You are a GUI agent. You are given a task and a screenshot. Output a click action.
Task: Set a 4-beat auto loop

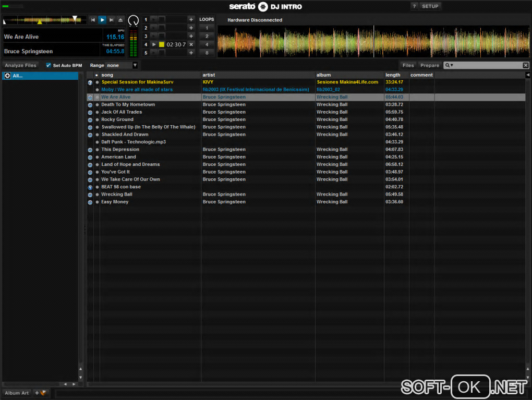[207, 44]
